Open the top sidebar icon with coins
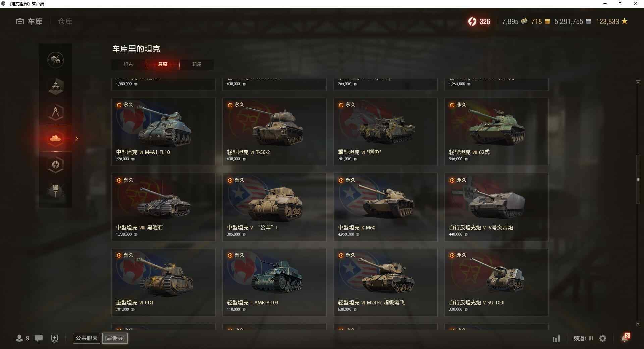Viewport: 644px width, 349px height. (56, 60)
